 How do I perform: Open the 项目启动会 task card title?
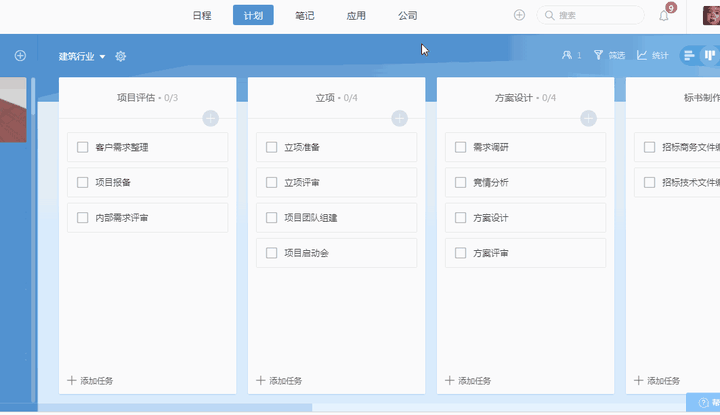tap(306, 253)
